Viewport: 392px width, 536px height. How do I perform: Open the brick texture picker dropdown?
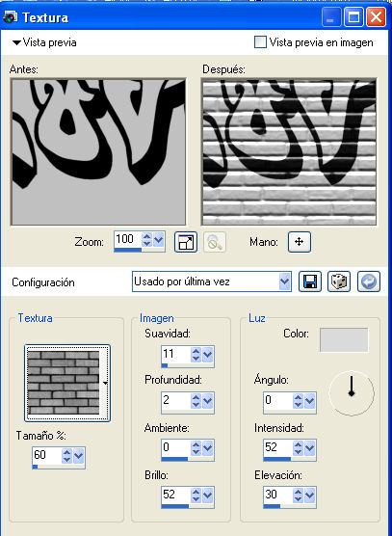tap(105, 383)
